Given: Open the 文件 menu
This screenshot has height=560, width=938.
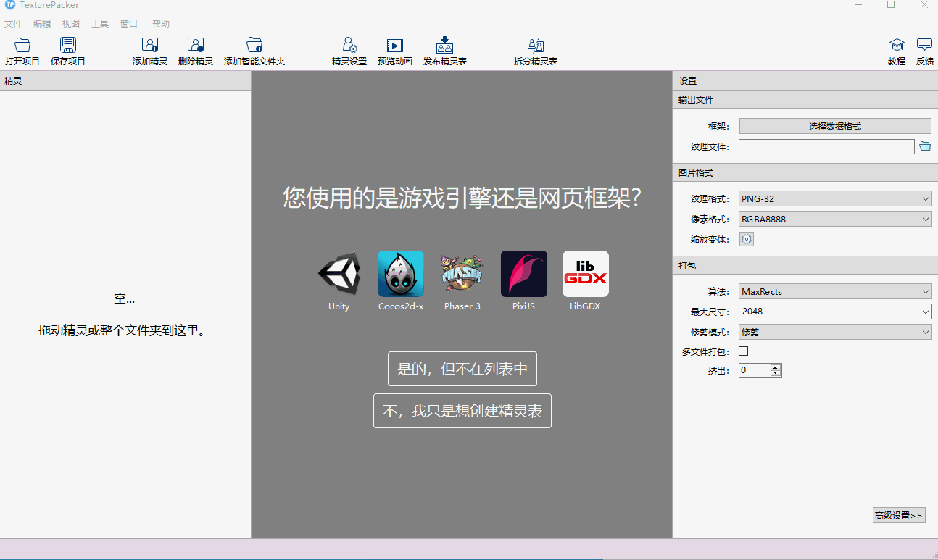Looking at the screenshot, I should pyautogui.click(x=13, y=24).
